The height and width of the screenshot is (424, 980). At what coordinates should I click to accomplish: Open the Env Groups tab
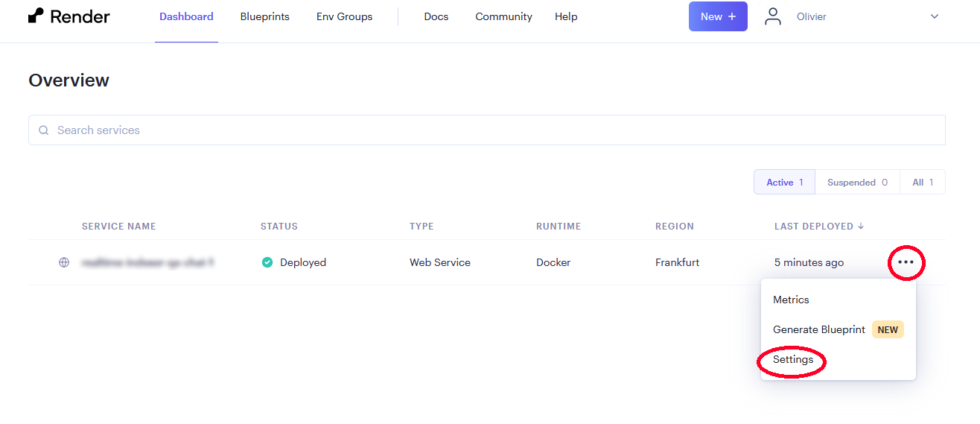coord(344,16)
